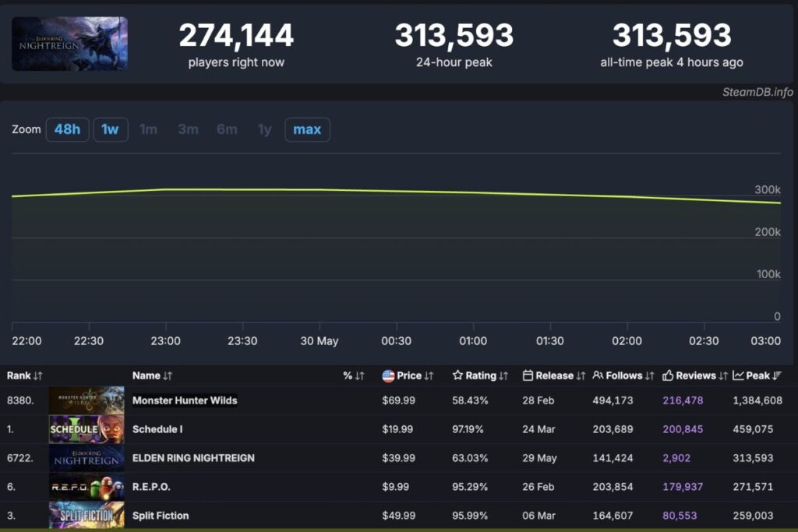
Task: Click the Release column header label
Action: pyautogui.click(x=555, y=376)
